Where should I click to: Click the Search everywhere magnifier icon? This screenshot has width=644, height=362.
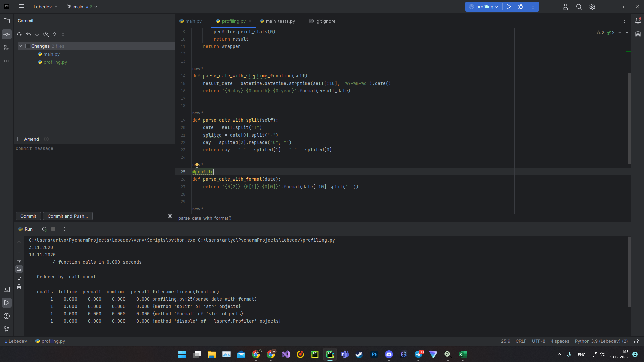pyautogui.click(x=579, y=7)
